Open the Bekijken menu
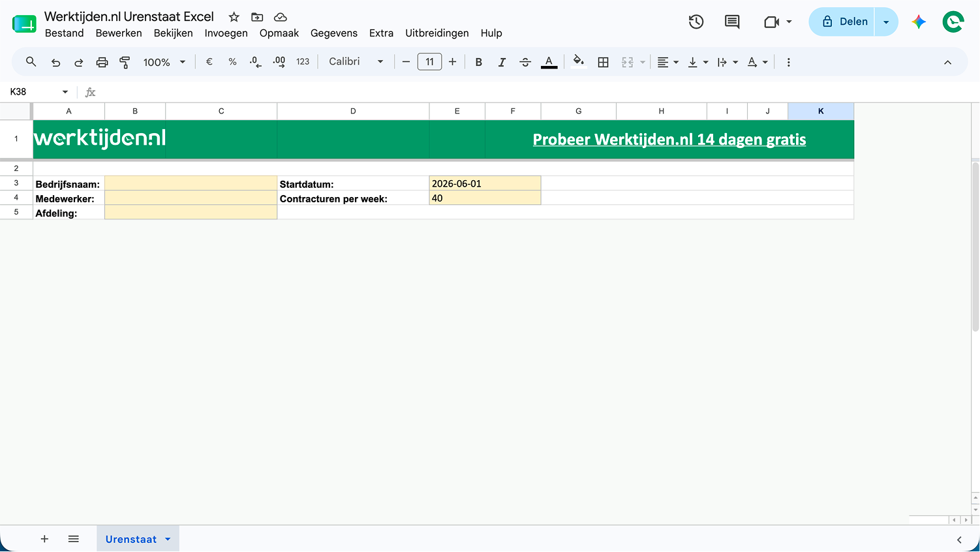 173,33
